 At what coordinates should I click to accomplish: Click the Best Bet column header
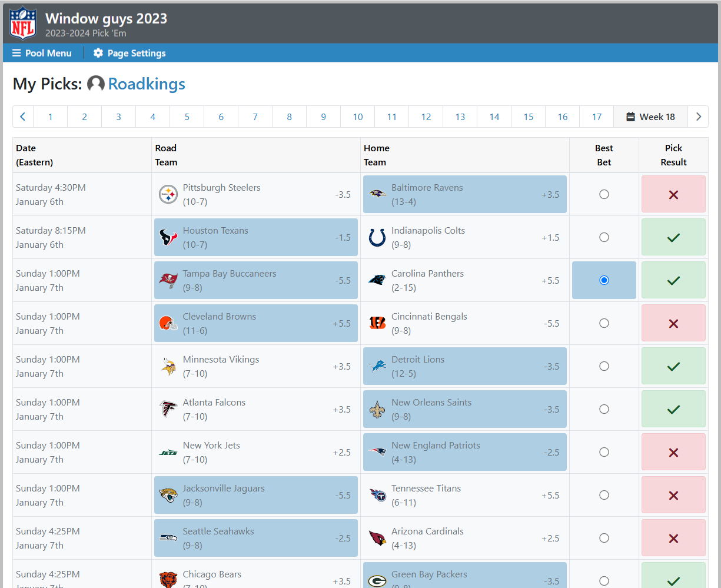coord(604,155)
